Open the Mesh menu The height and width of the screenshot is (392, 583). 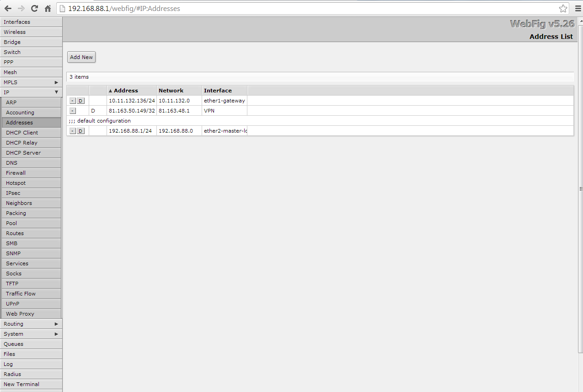pos(31,72)
